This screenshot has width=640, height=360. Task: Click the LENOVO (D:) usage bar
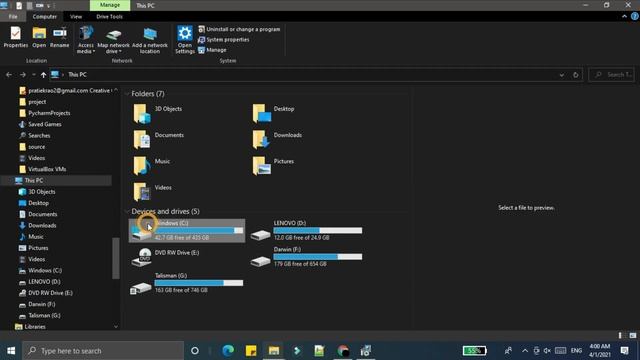click(318, 230)
